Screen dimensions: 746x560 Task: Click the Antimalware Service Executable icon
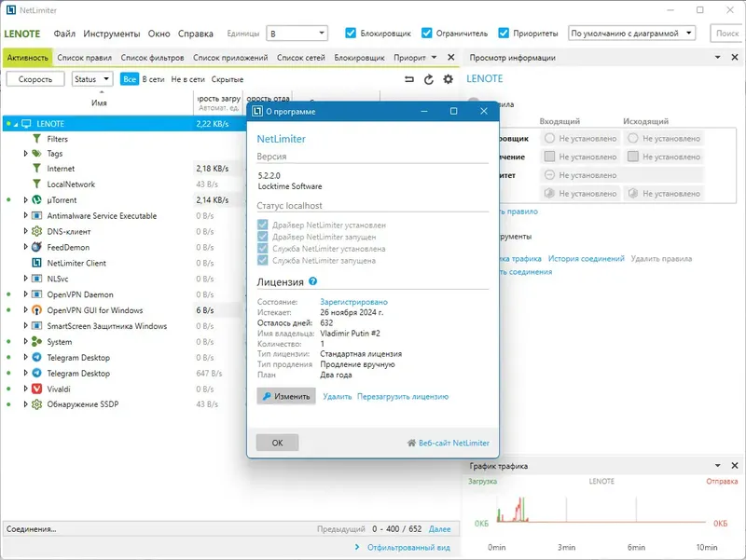tap(36, 216)
